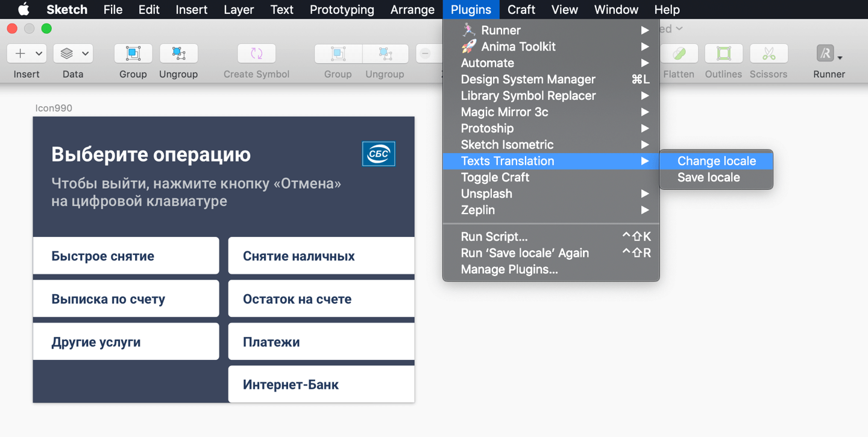Expand the Insert plus dropdown

pyautogui.click(x=27, y=54)
